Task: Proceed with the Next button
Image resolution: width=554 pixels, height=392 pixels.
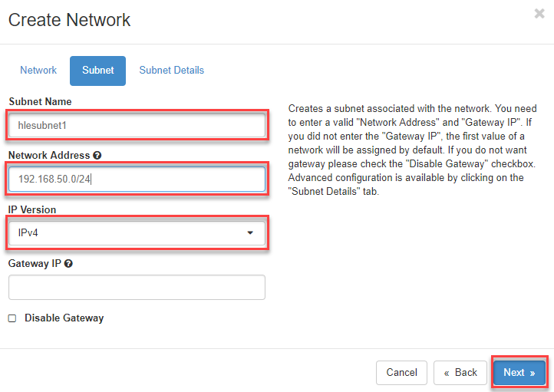Action: (x=519, y=373)
